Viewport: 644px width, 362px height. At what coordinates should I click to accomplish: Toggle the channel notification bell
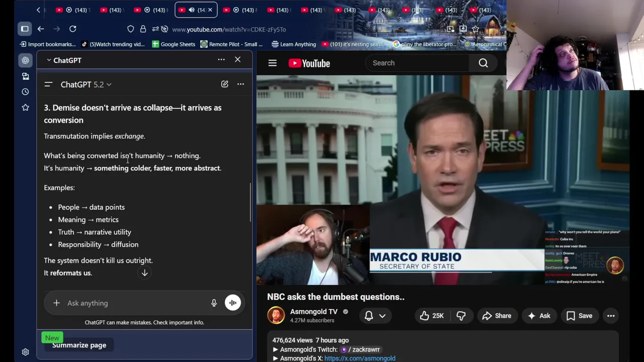369,316
